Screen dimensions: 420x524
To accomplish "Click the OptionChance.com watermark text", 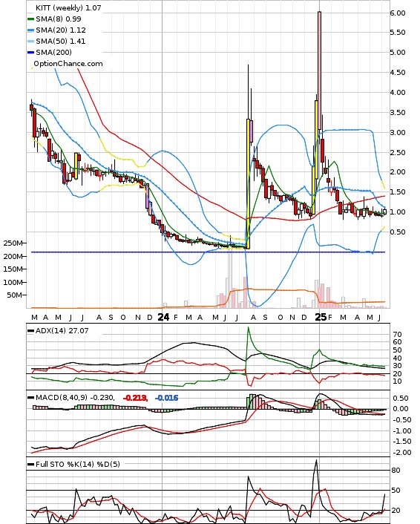I will click(x=68, y=64).
